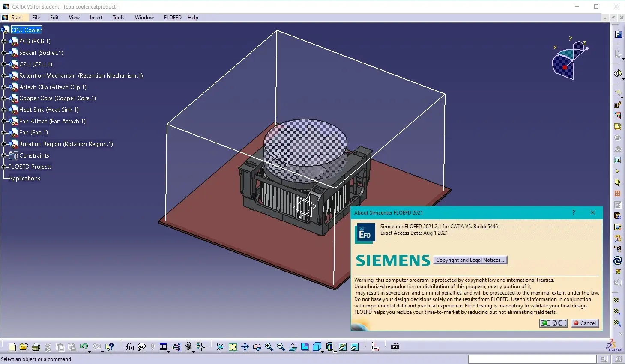Click the Print icon in bottom toolbar
Screen dimensions: 625x364
click(36, 347)
